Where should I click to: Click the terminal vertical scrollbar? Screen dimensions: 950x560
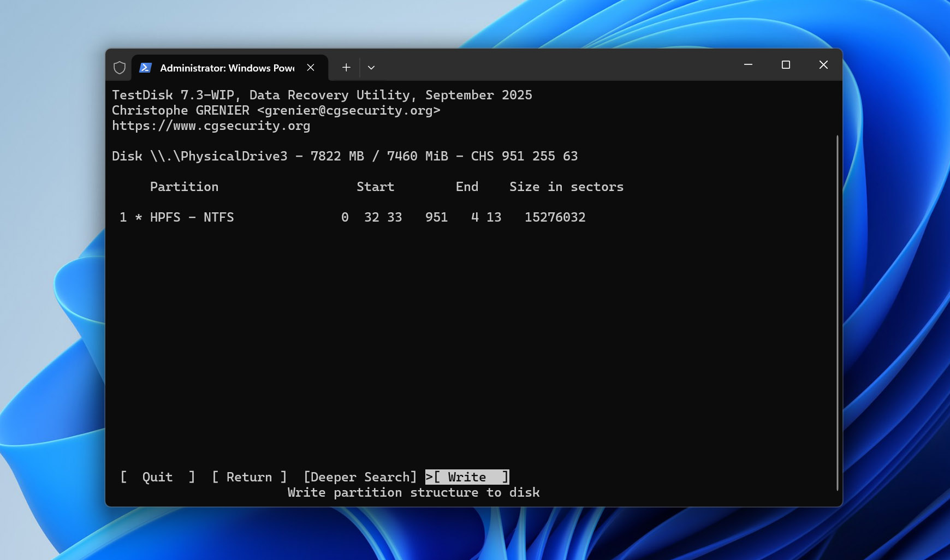[x=837, y=313]
